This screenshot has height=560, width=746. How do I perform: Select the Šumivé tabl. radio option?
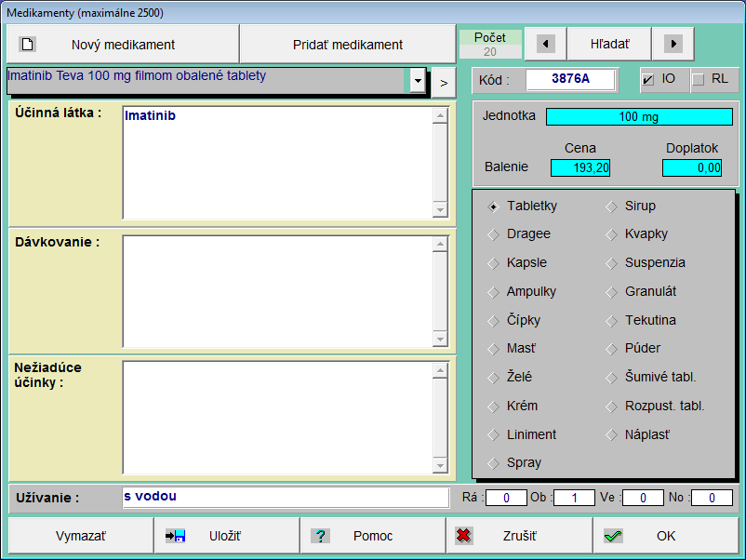(611, 378)
